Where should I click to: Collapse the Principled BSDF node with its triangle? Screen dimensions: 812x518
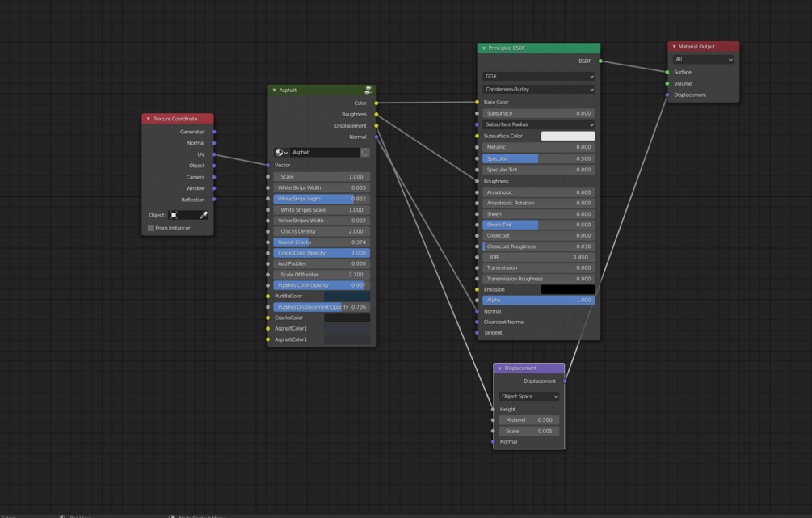(484, 48)
